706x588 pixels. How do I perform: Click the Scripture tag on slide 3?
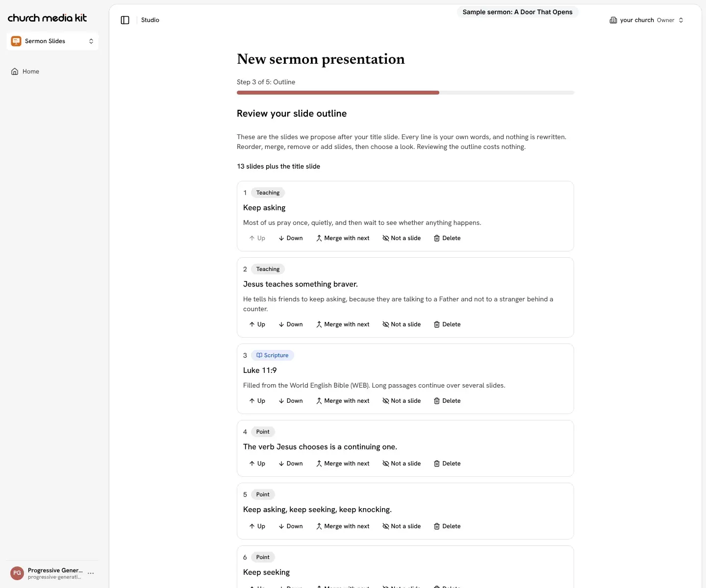coord(273,355)
